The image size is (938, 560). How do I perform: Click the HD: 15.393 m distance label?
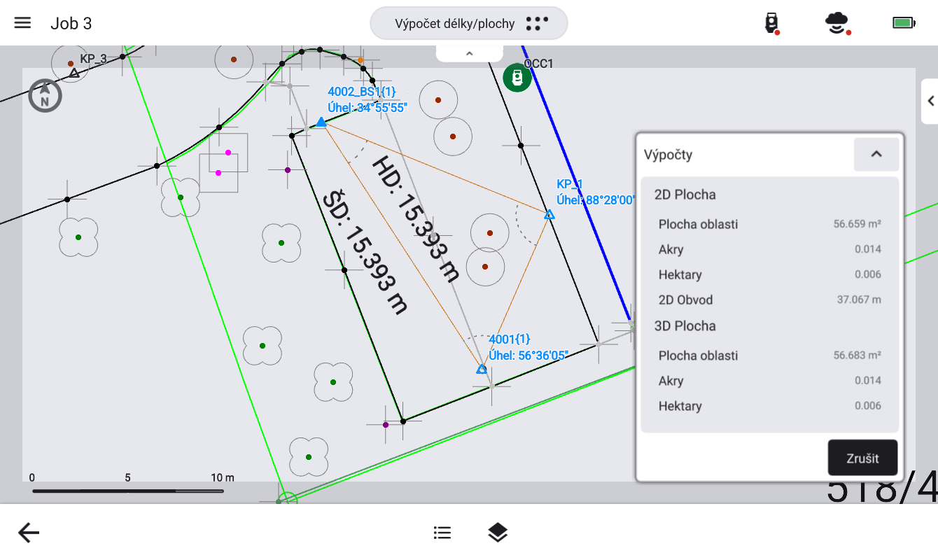coord(414,218)
